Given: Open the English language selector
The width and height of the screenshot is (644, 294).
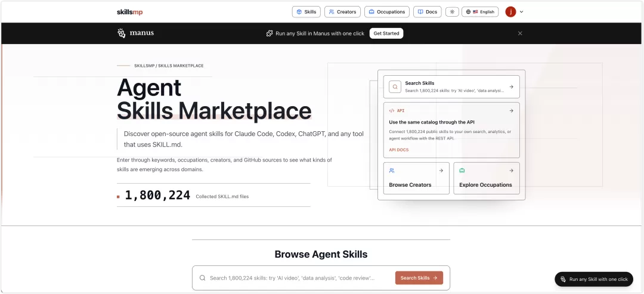Looking at the screenshot, I should point(480,12).
